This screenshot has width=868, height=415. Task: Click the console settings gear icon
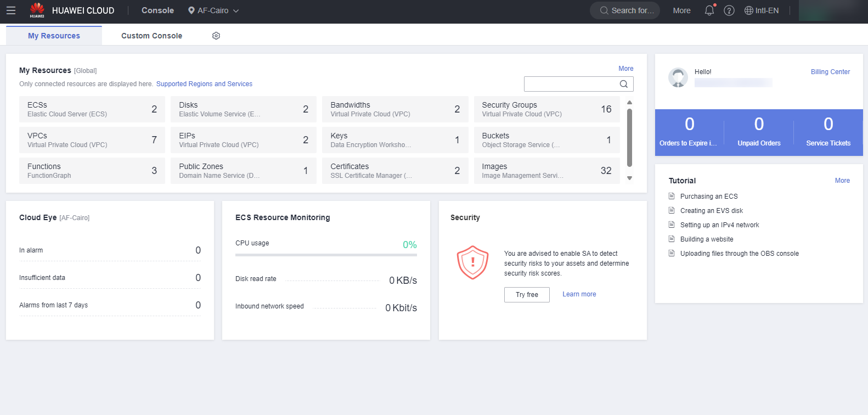(x=216, y=36)
